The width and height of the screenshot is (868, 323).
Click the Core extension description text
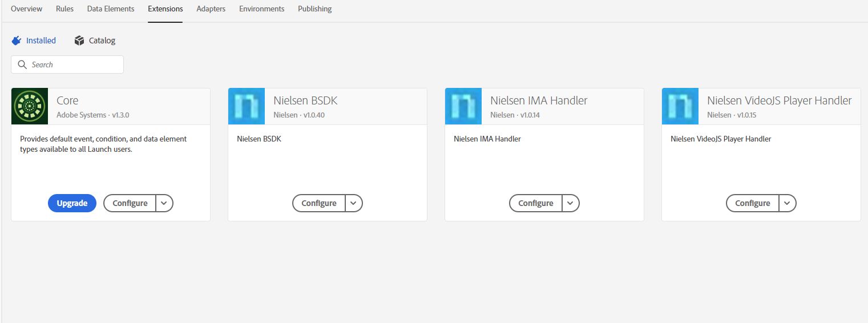click(103, 144)
